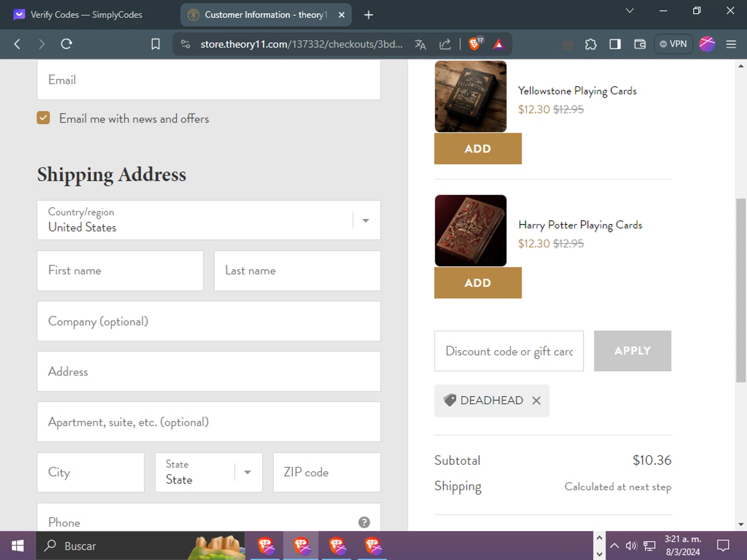The image size is (747, 560).
Task: Open the Windows notification center
Action: tap(723, 546)
